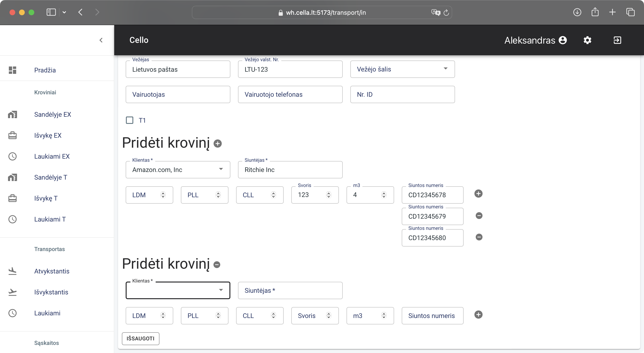644x353 pixels.
Task: Remove shipment number CD12345679 row
Action: point(479,216)
